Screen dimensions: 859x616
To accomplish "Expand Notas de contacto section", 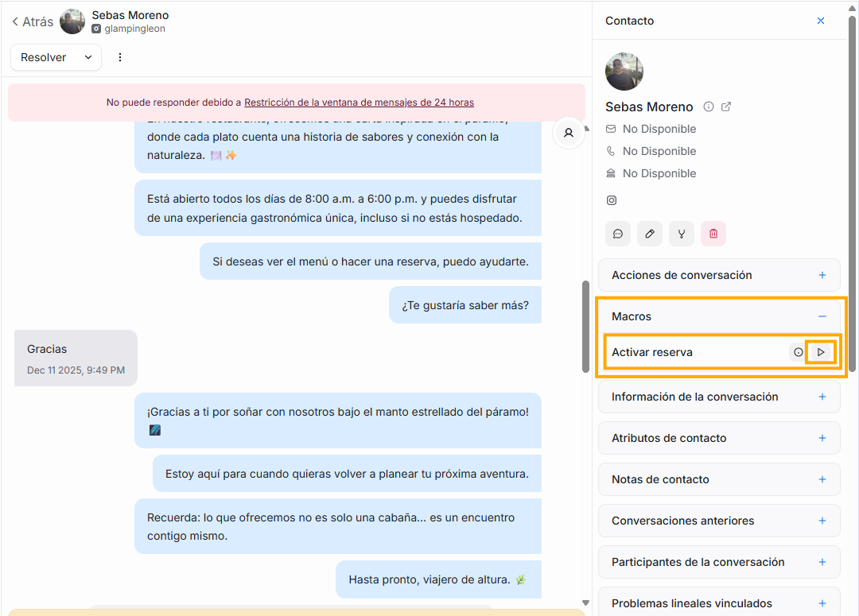I will pos(822,479).
